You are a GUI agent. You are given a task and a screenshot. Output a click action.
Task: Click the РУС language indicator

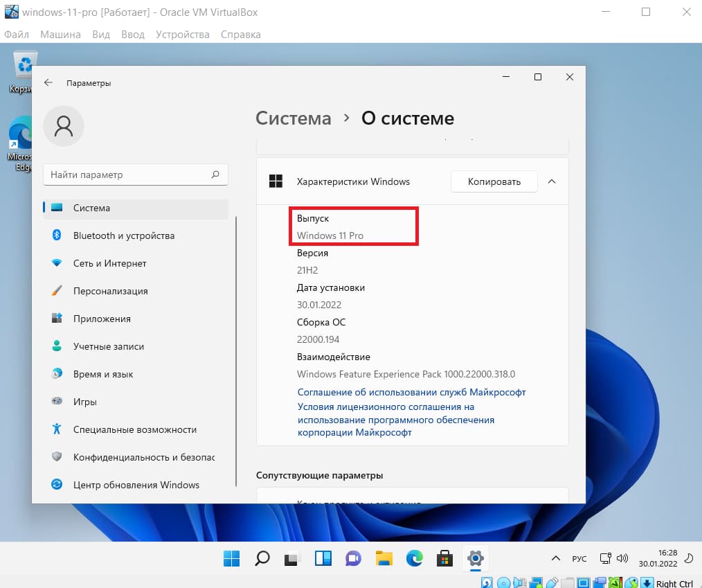click(x=579, y=559)
